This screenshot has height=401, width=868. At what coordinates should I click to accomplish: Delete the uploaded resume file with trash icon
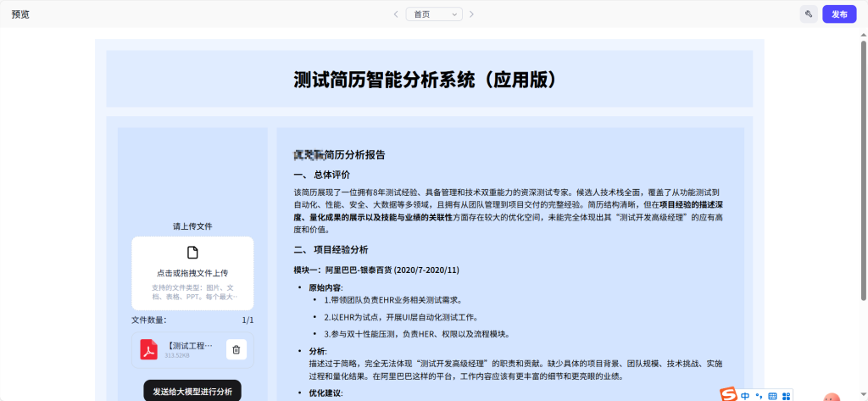[236, 349]
